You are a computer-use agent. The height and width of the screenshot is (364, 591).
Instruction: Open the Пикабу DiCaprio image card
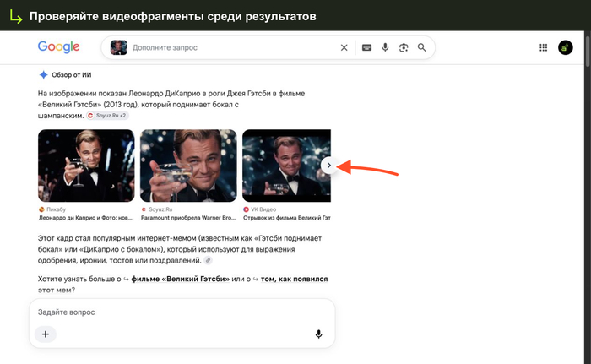[x=86, y=166]
